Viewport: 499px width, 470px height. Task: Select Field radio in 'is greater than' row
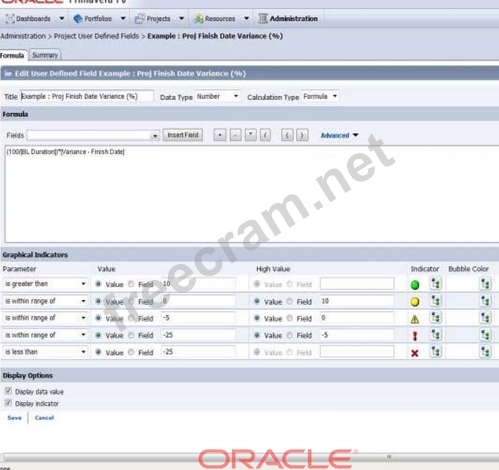click(x=131, y=284)
